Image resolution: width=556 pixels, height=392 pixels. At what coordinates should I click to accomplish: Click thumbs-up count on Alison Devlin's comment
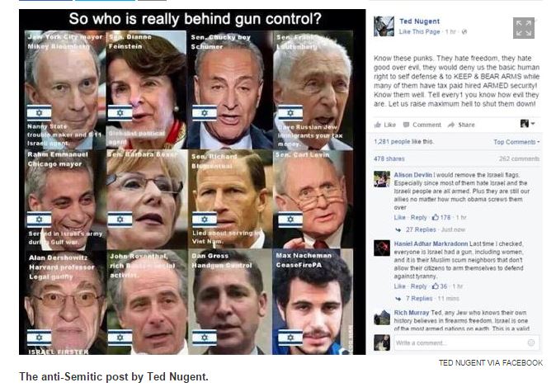[x=441, y=218]
